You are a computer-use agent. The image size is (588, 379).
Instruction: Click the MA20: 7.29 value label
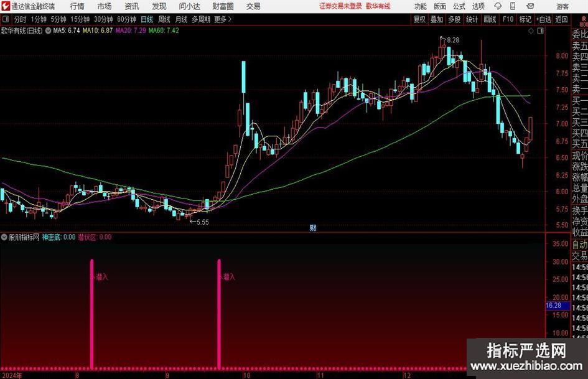tap(131, 30)
